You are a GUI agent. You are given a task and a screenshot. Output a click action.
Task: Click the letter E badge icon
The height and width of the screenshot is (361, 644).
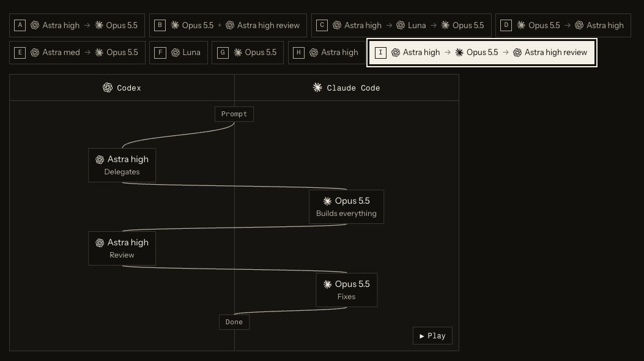(x=20, y=53)
